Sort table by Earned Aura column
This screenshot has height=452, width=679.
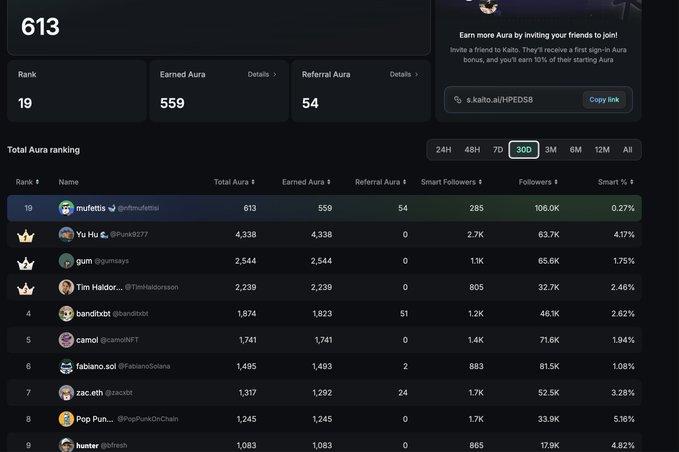click(x=306, y=182)
